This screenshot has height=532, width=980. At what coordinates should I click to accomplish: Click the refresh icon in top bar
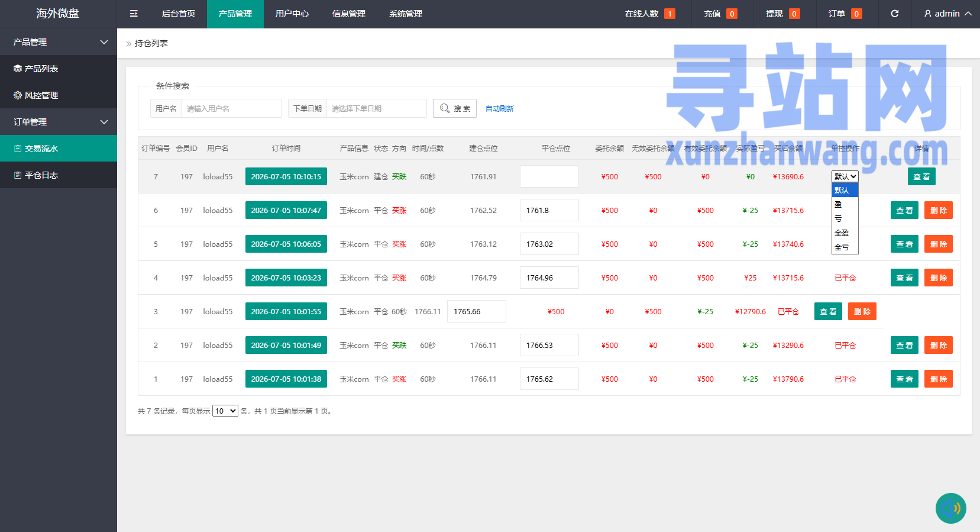(895, 14)
